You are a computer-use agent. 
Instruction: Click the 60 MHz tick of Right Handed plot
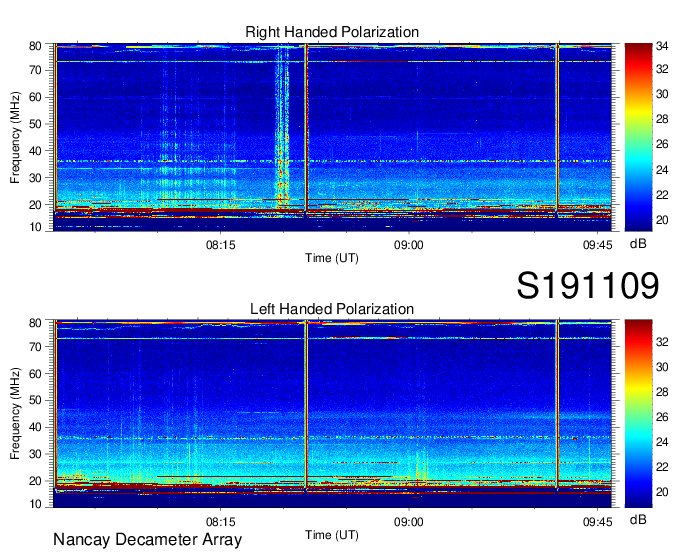coord(35,97)
